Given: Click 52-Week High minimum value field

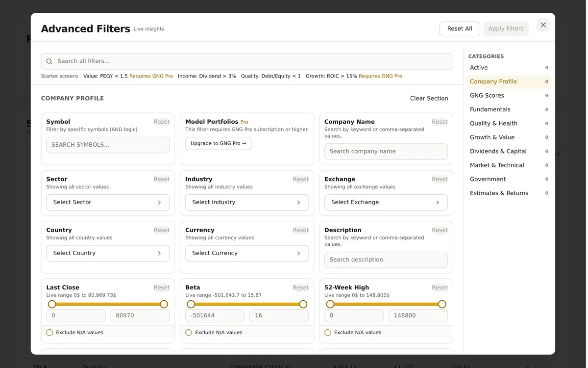Looking at the screenshot, I should (354, 315).
